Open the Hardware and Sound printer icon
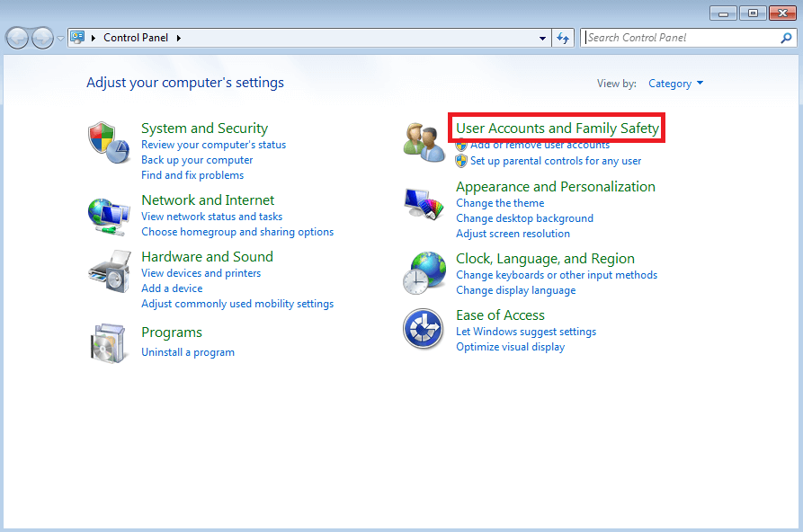The height and width of the screenshot is (532, 803). pyautogui.click(x=110, y=271)
